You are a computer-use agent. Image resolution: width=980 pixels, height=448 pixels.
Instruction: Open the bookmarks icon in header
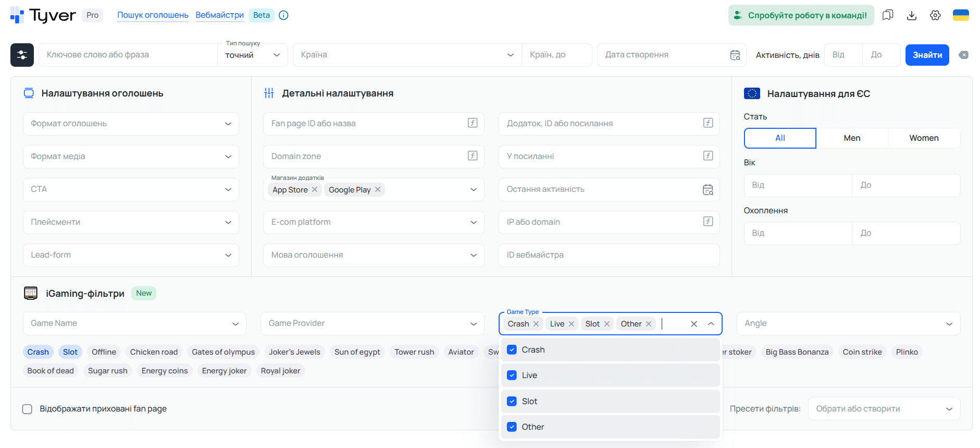pos(888,15)
